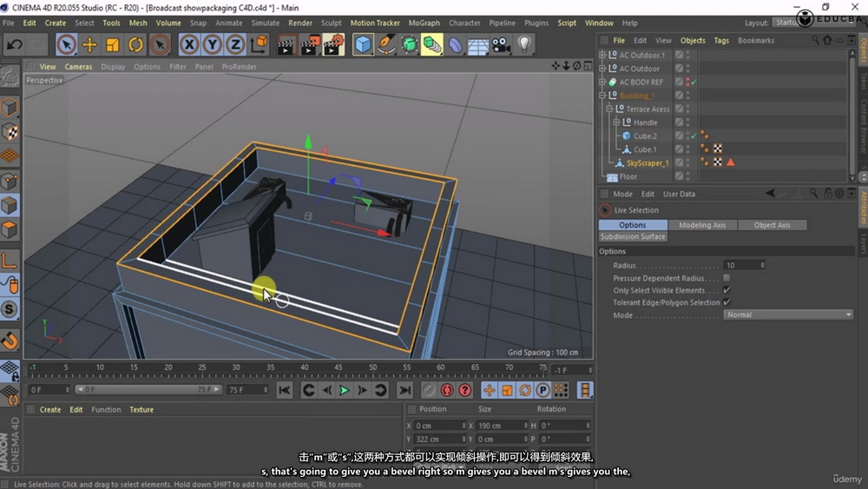
Task: Switch to Modeling Axis tab
Action: click(x=702, y=225)
